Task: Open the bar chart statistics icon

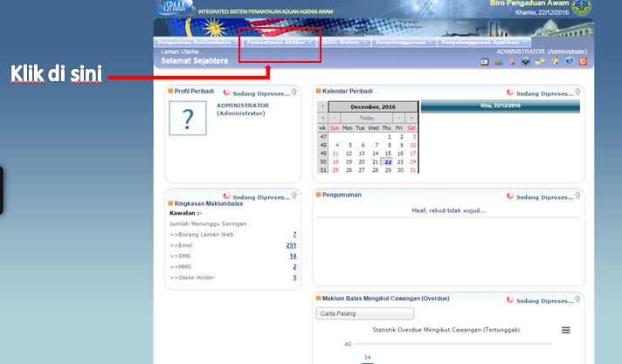Action: (499, 62)
